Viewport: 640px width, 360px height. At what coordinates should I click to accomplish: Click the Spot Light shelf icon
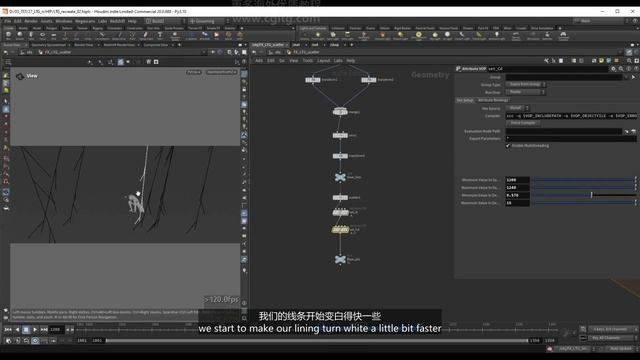(333, 36)
